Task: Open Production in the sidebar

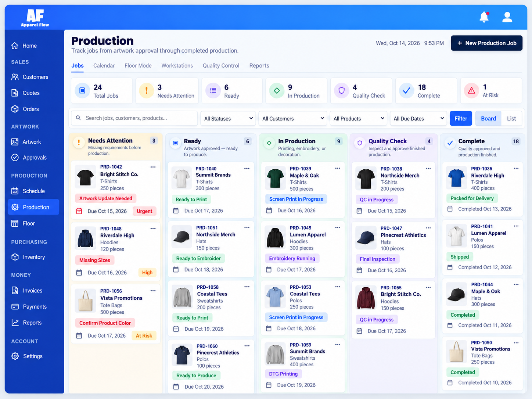Action: pos(33,207)
